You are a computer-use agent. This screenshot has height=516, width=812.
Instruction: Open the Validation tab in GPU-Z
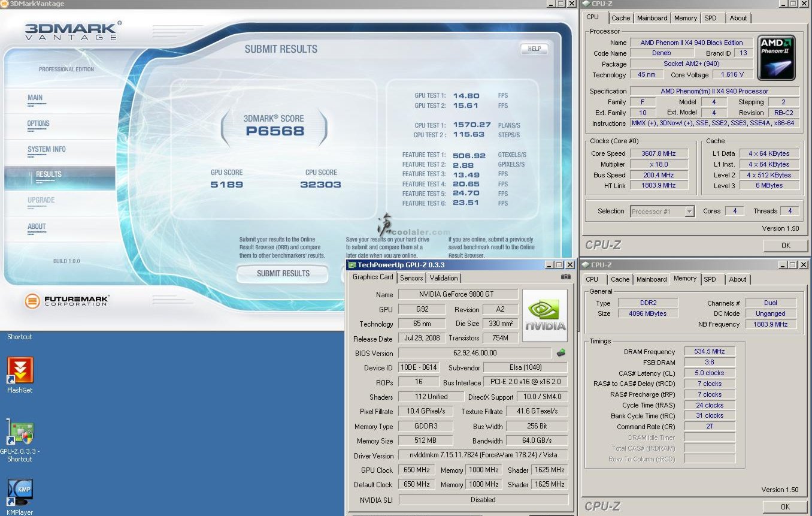pos(444,278)
